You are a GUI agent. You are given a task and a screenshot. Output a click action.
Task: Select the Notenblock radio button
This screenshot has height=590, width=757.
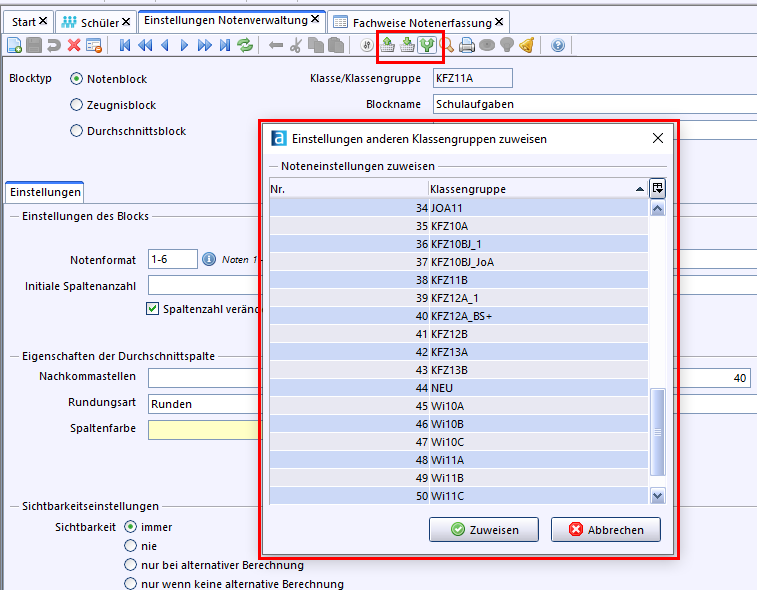[x=76, y=79]
